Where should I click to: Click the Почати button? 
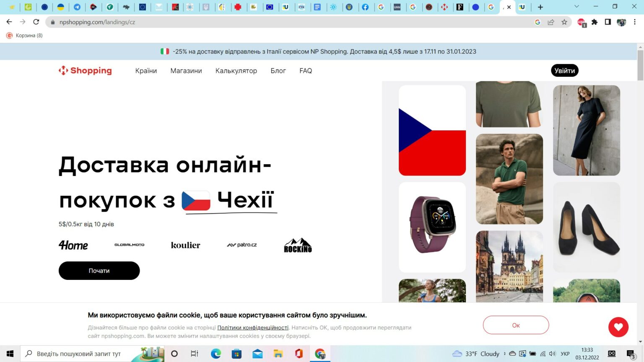point(99,271)
